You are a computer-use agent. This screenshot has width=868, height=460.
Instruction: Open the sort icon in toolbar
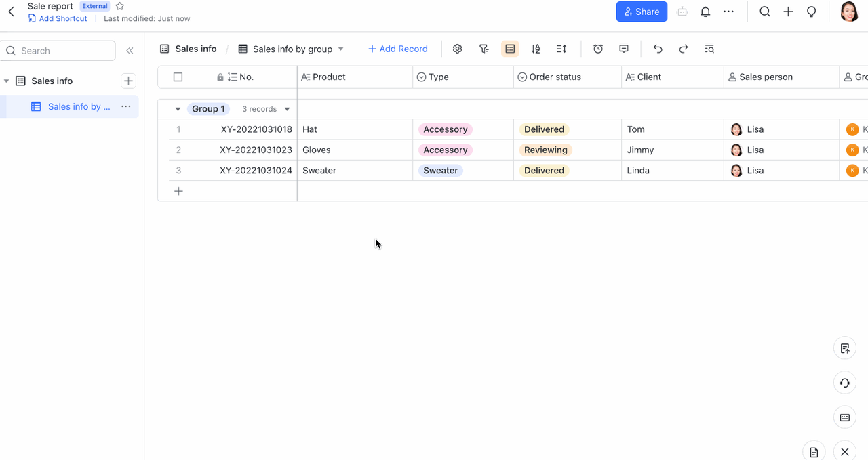click(x=536, y=49)
